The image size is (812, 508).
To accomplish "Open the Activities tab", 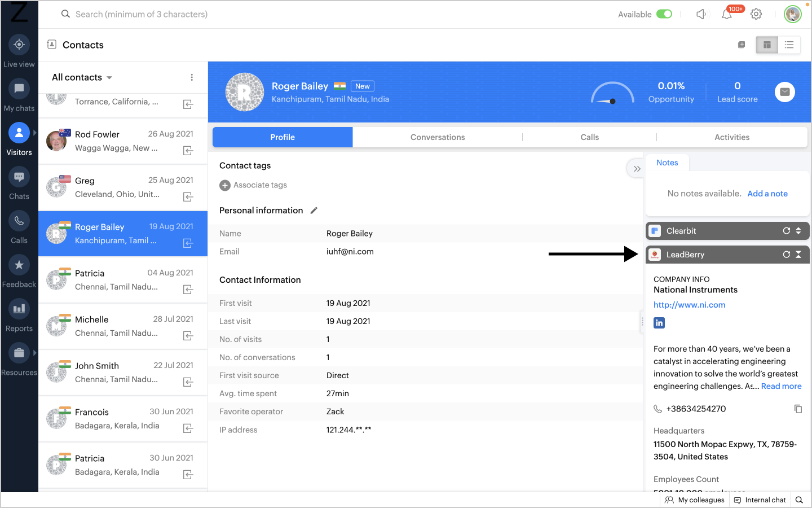I will (x=731, y=137).
